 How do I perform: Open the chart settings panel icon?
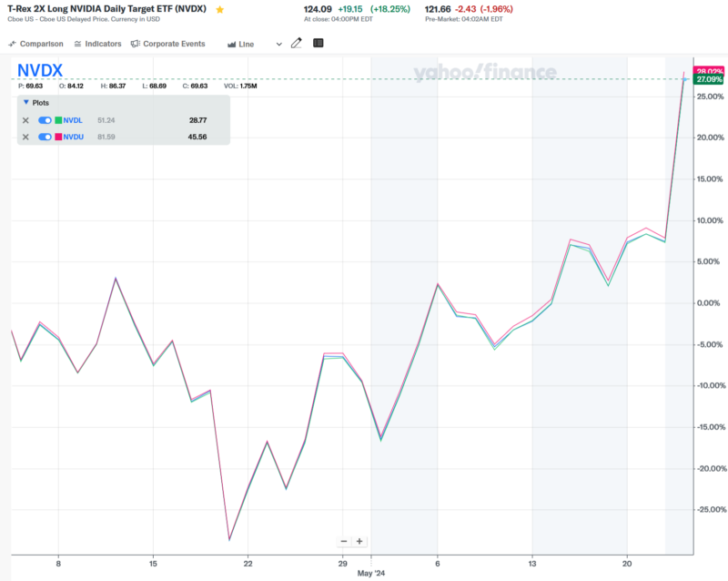(318, 43)
